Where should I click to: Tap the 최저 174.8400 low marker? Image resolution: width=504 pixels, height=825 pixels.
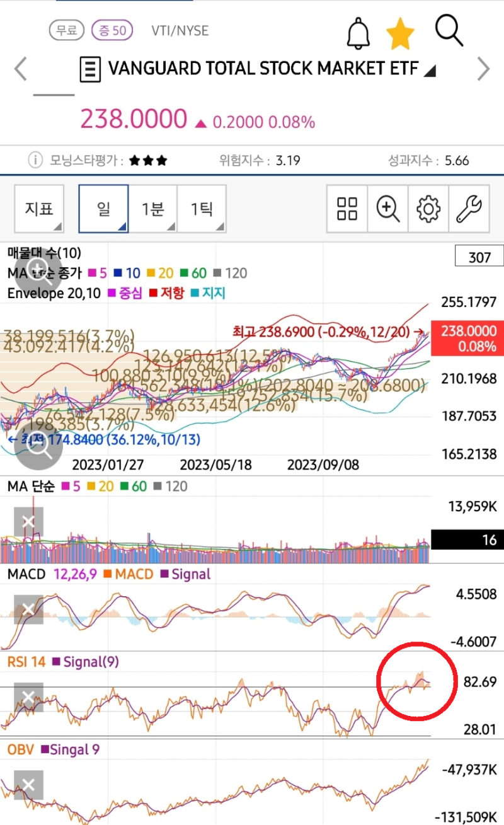pos(103,439)
